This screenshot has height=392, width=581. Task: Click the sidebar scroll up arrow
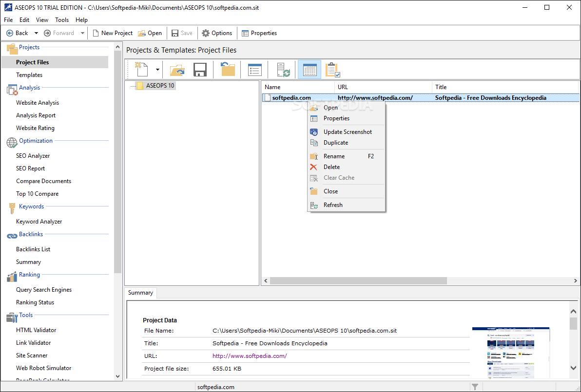(x=118, y=47)
